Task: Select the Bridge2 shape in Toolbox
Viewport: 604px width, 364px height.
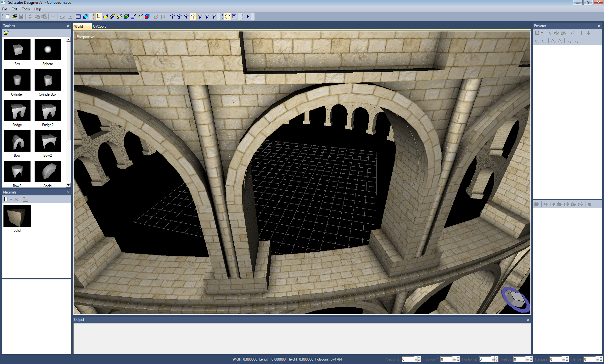Action: (x=48, y=111)
